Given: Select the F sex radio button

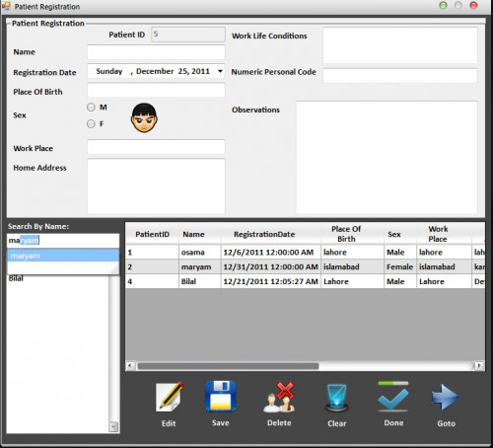Looking at the screenshot, I should pyautogui.click(x=91, y=123).
